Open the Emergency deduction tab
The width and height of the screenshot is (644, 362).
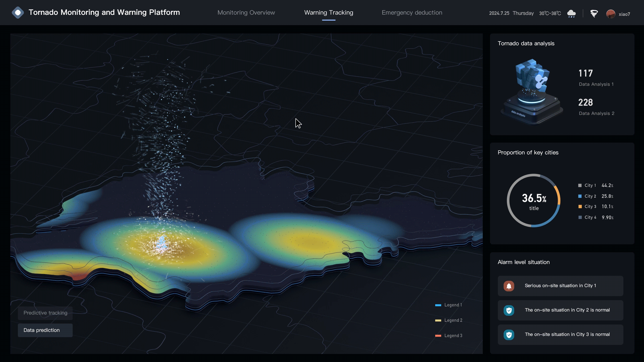tap(412, 13)
